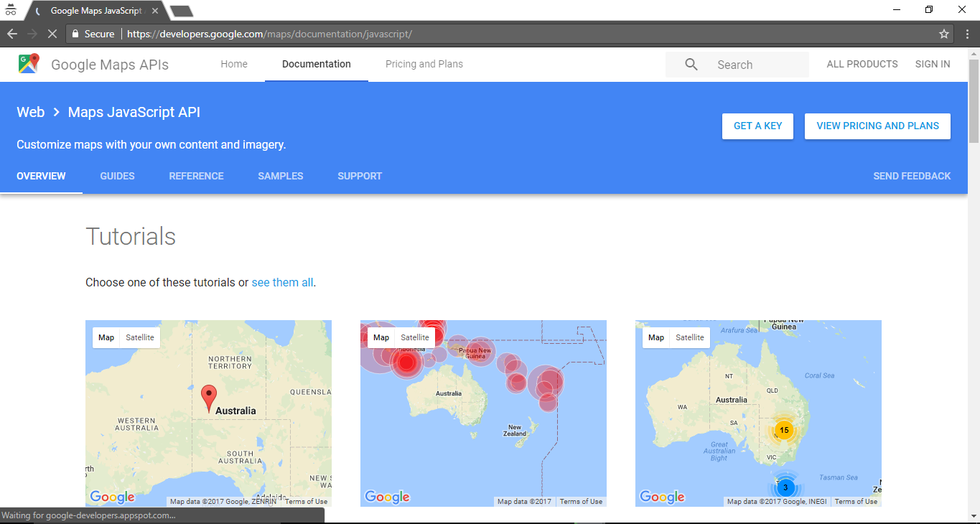Select Map view on cluster map
Image resolution: width=980 pixels, height=524 pixels.
tap(656, 337)
